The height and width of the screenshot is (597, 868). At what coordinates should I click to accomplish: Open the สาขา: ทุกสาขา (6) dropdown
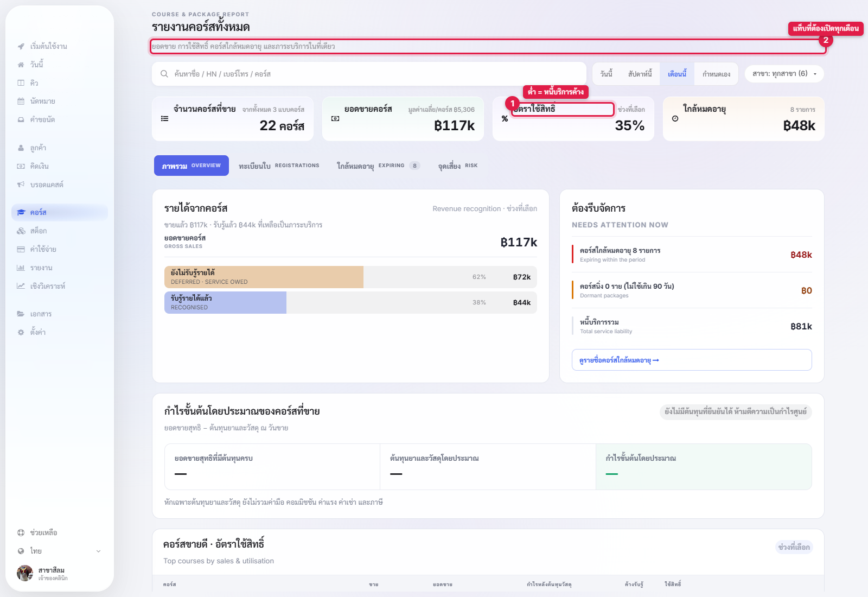click(x=784, y=74)
